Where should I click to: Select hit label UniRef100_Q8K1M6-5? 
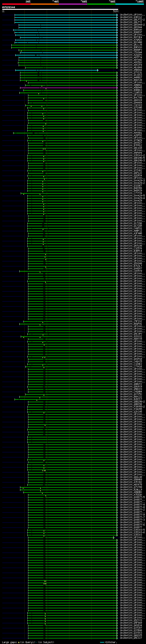click(132, 158)
